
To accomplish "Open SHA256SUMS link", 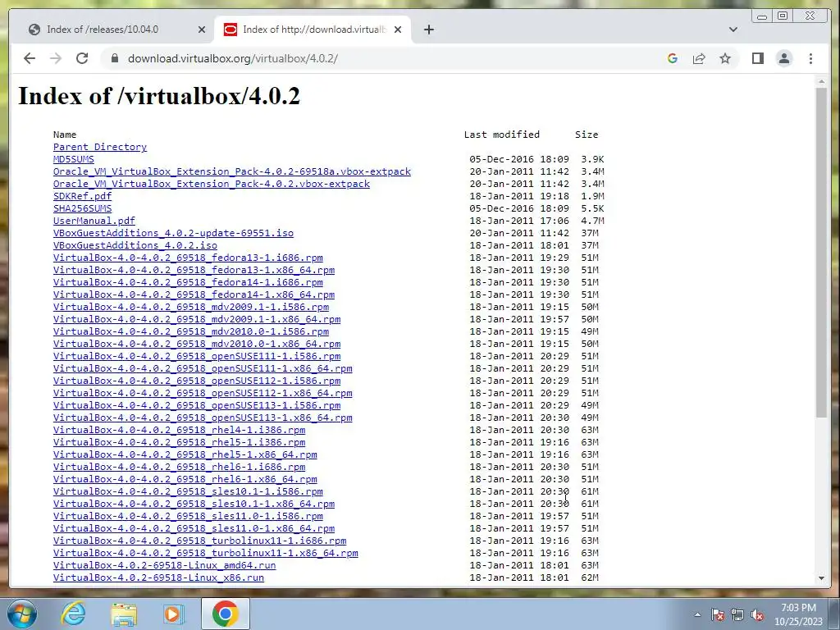I will [83, 208].
